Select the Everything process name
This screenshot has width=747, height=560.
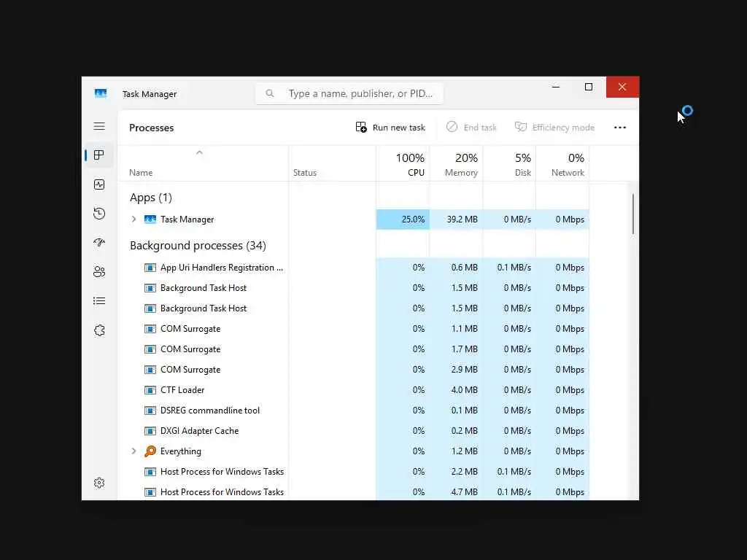(x=181, y=451)
